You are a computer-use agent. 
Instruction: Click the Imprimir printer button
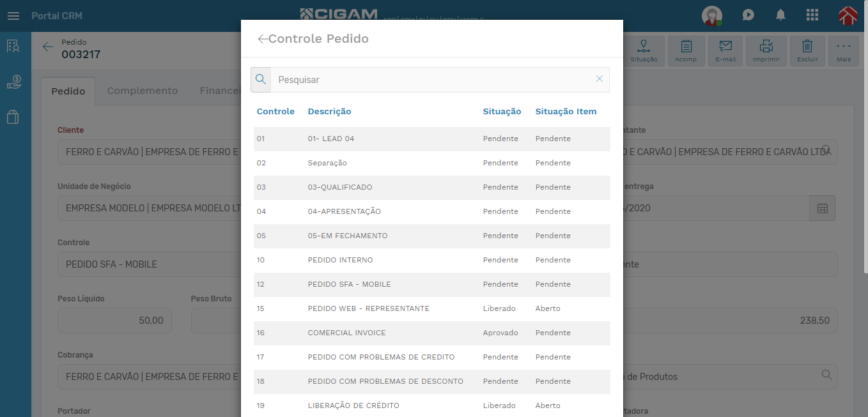click(766, 51)
